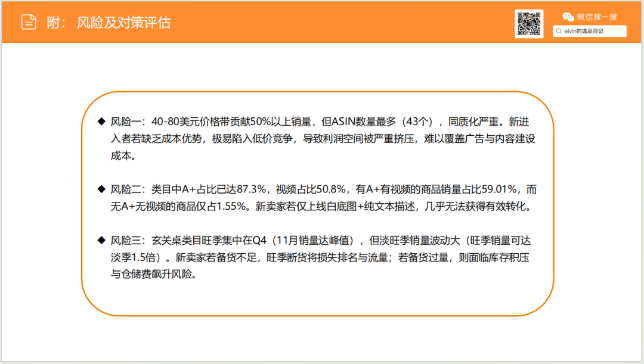Open the 微信搜一搜 label

(x=596, y=17)
